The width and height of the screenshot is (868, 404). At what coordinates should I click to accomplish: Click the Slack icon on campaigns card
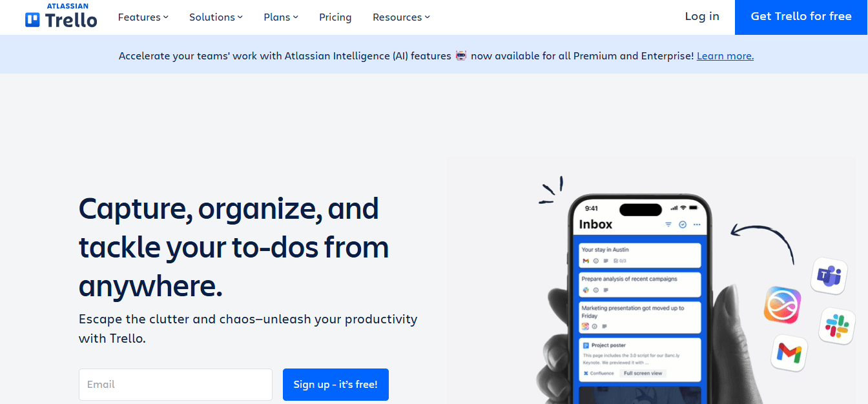(x=586, y=290)
